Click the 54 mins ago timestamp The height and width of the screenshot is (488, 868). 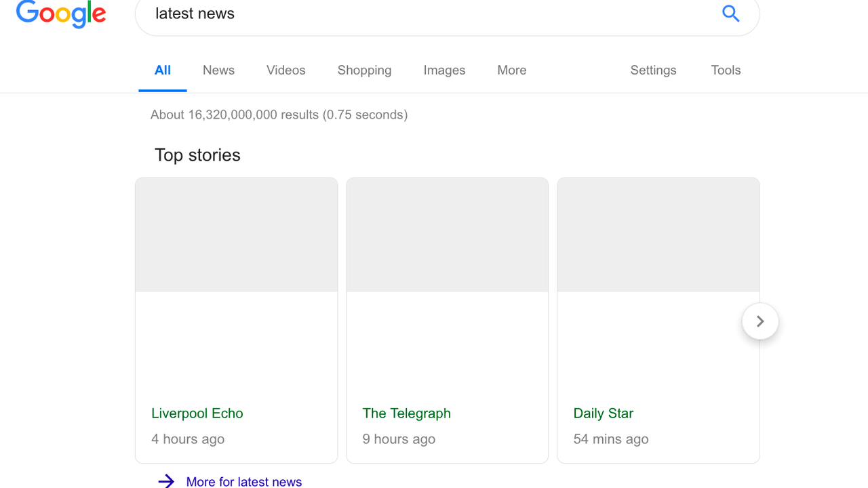point(611,439)
